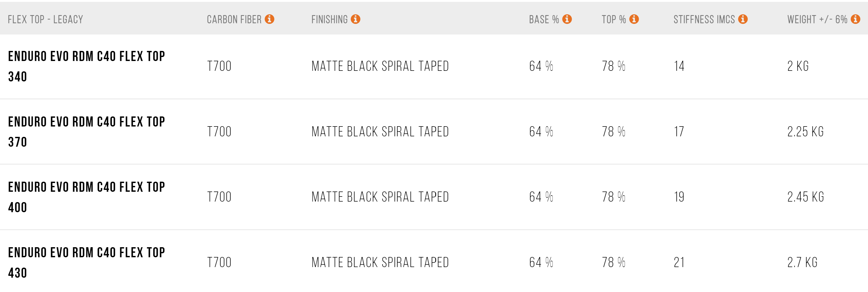Click the 2.7 KG weight value

pyautogui.click(x=802, y=262)
